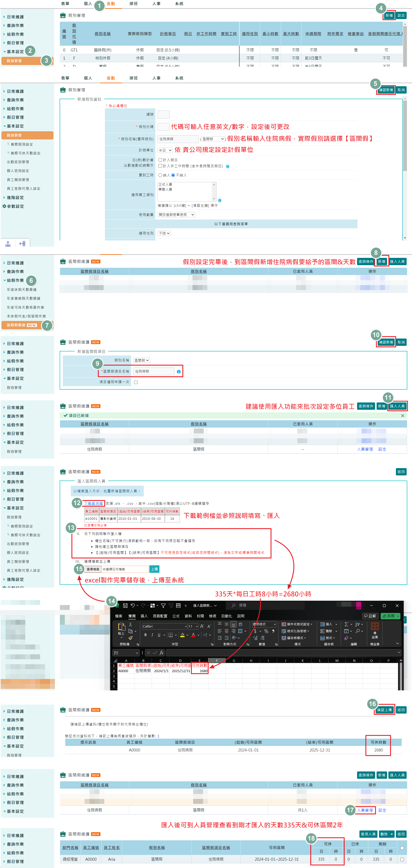Click the 假別代碼 input field
412x868 pixels.
click(164, 127)
